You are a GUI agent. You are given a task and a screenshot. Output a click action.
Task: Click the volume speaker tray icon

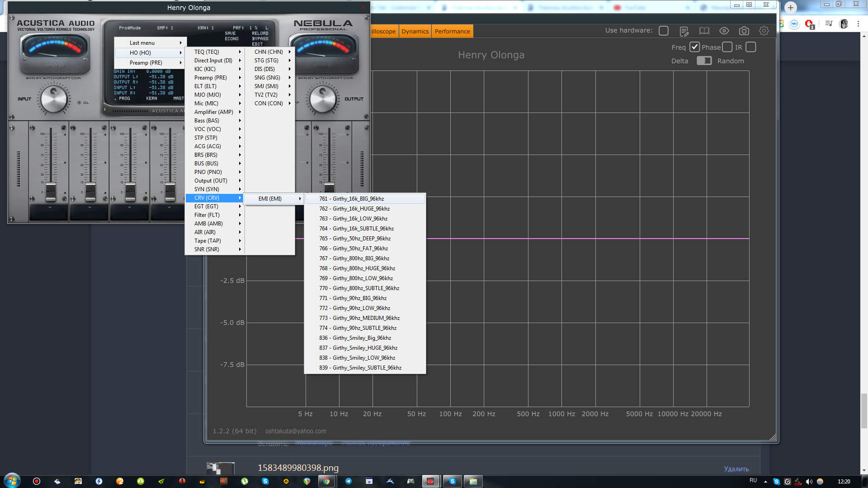point(809,482)
